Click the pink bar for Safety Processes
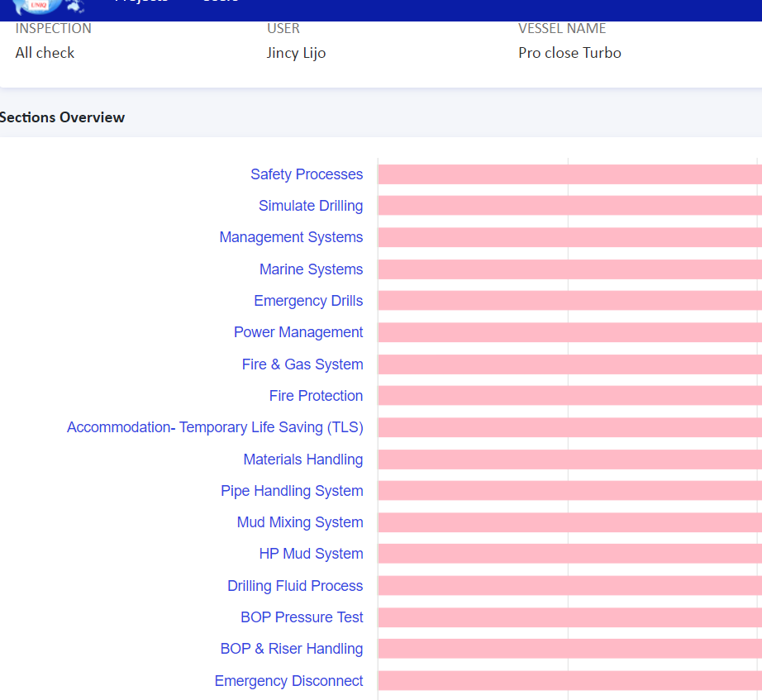762x700 pixels. click(569, 174)
